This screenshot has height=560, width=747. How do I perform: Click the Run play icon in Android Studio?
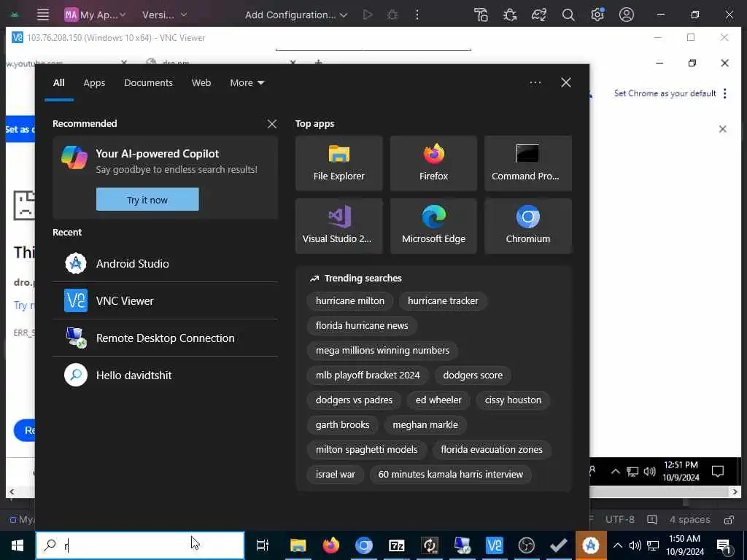[368, 15]
